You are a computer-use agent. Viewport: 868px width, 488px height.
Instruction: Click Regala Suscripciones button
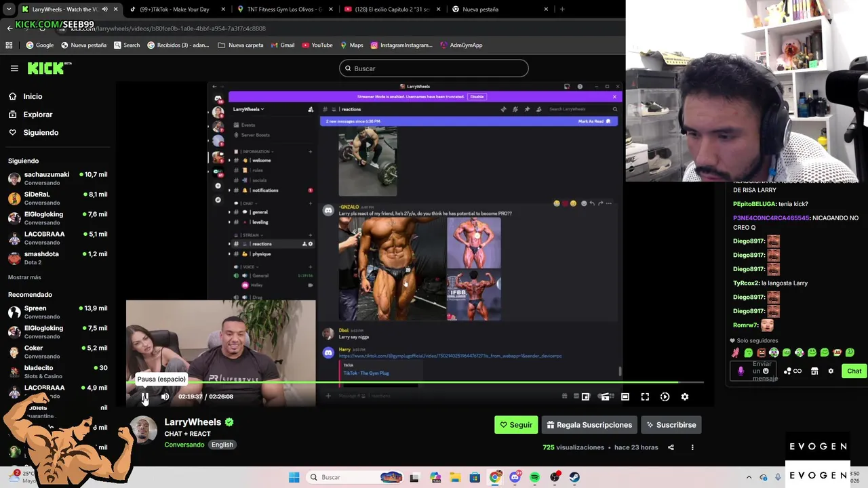(589, 425)
